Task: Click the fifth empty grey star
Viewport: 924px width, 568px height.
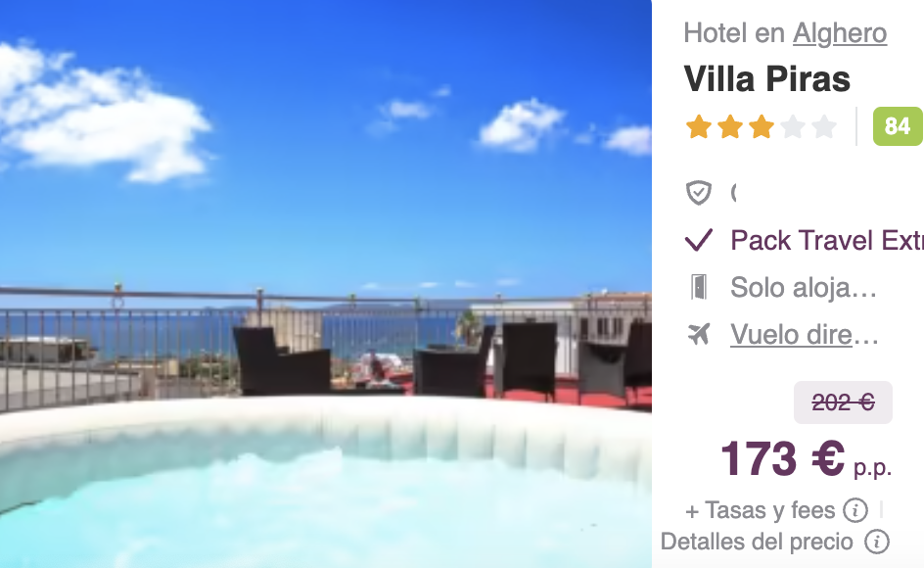Action: pyautogui.click(x=824, y=126)
